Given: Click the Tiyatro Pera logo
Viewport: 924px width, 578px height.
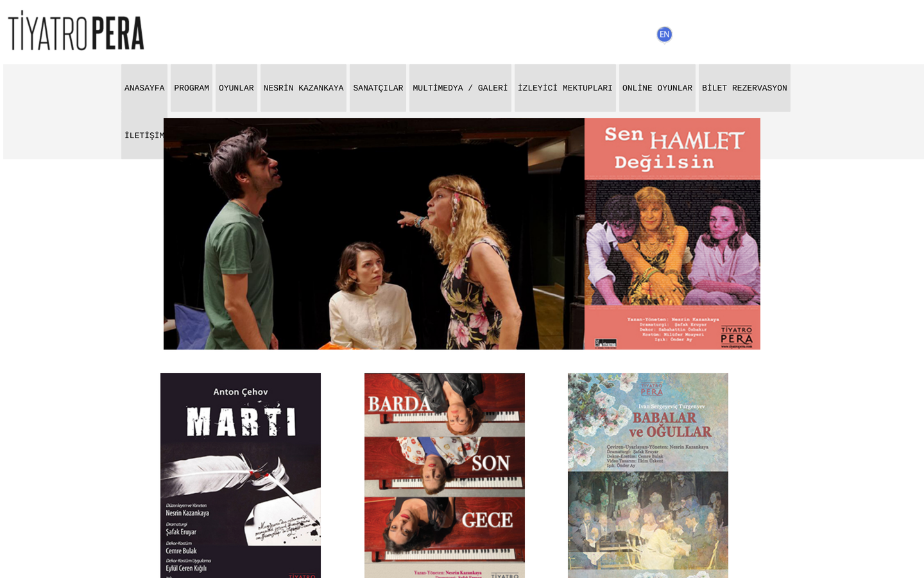Looking at the screenshot, I should (x=76, y=31).
